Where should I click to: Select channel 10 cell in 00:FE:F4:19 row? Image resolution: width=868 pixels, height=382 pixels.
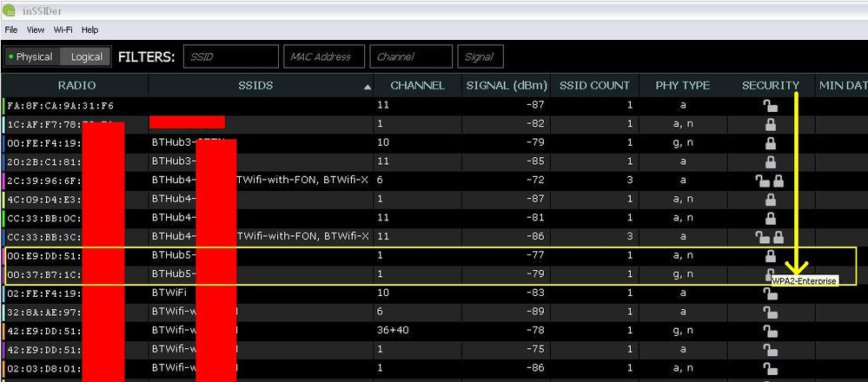click(382, 143)
